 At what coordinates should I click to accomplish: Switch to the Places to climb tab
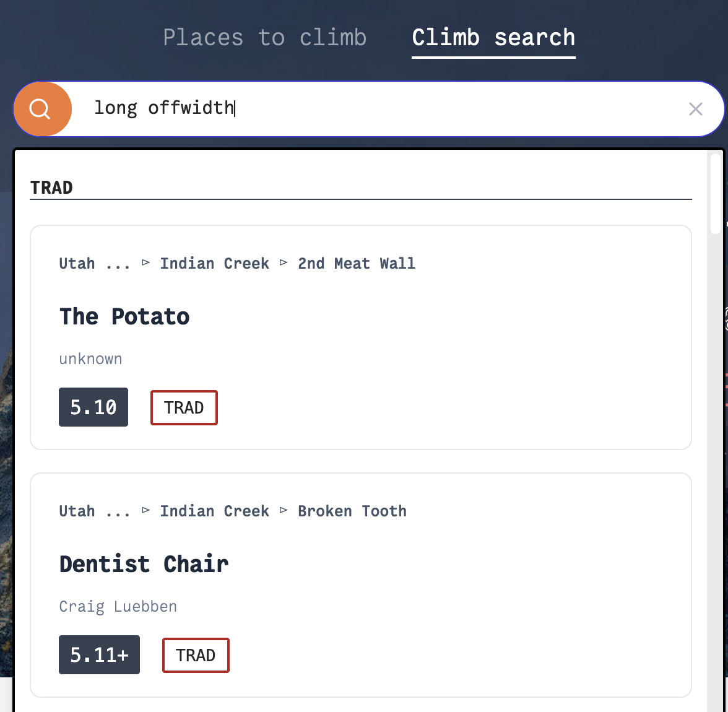coord(264,37)
